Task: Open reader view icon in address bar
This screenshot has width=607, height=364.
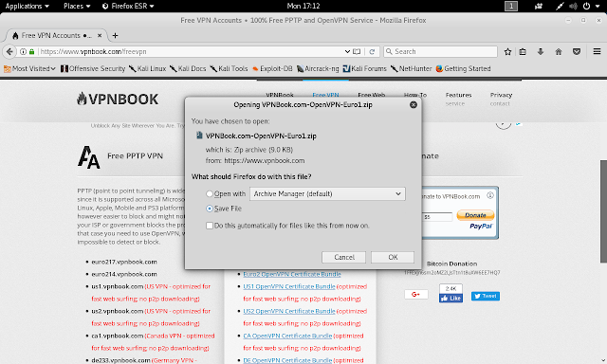Action: (357, 51)
